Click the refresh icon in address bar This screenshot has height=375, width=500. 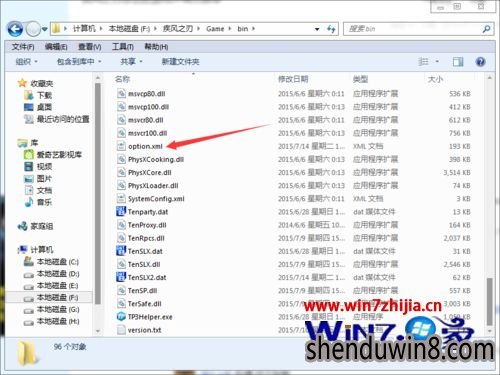tap(331, 29)
